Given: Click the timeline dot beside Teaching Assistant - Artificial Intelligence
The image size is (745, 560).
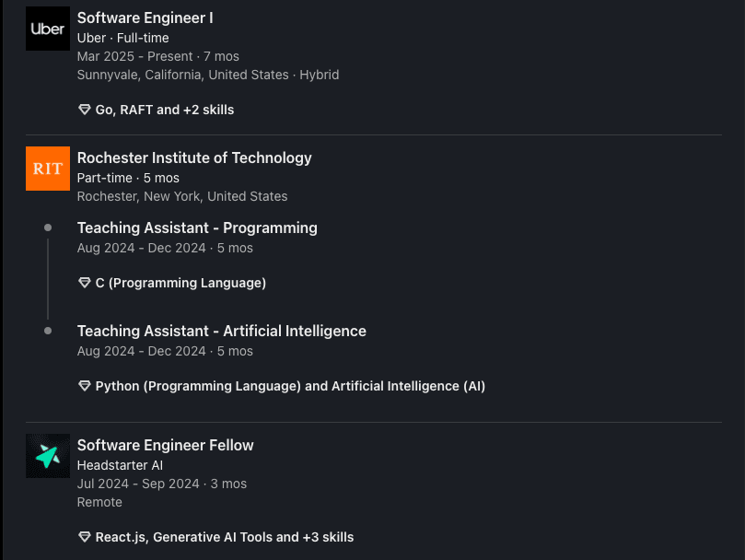Looking at the screenshot, I should coord(47,331).
